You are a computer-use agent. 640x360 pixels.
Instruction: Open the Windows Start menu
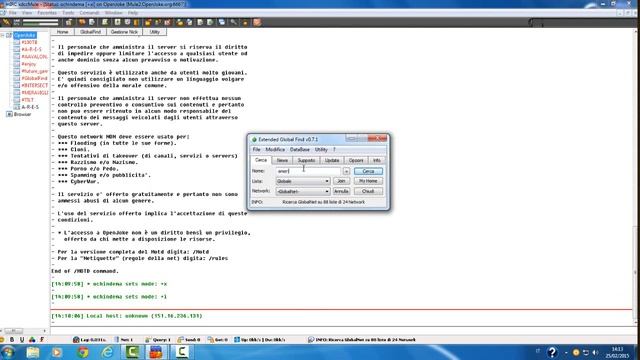click(8, 352)
